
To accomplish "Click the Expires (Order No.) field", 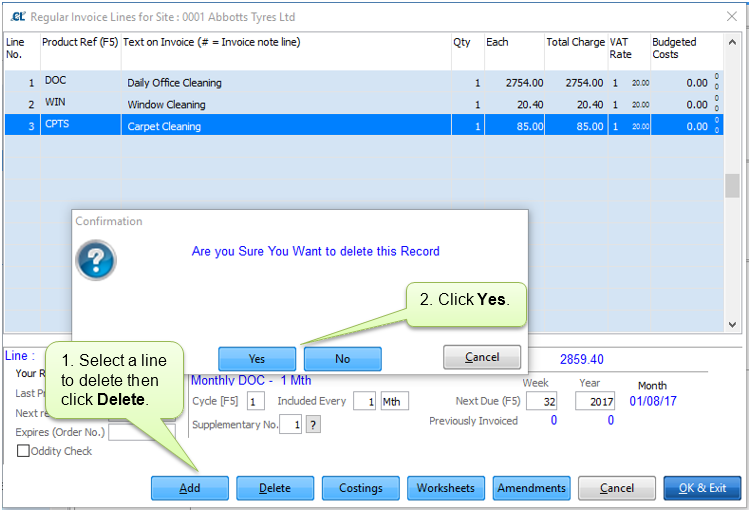I will [x=142, y=432].
